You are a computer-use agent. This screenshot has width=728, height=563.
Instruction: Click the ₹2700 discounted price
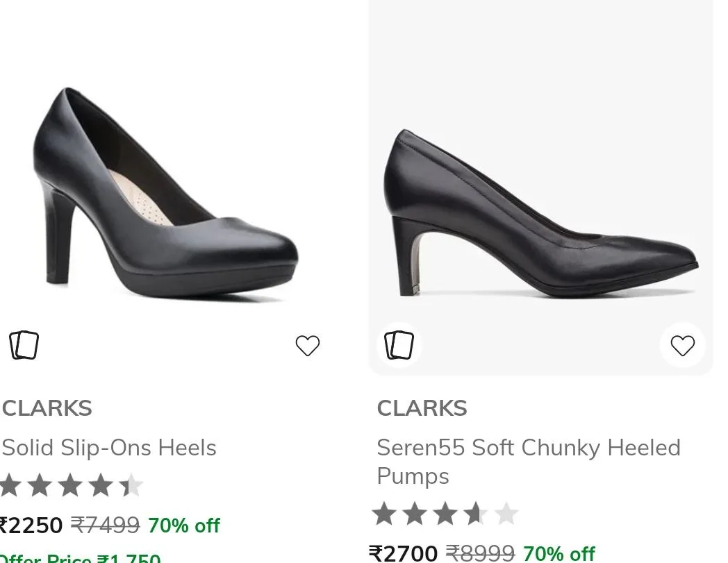coord(403,554)
